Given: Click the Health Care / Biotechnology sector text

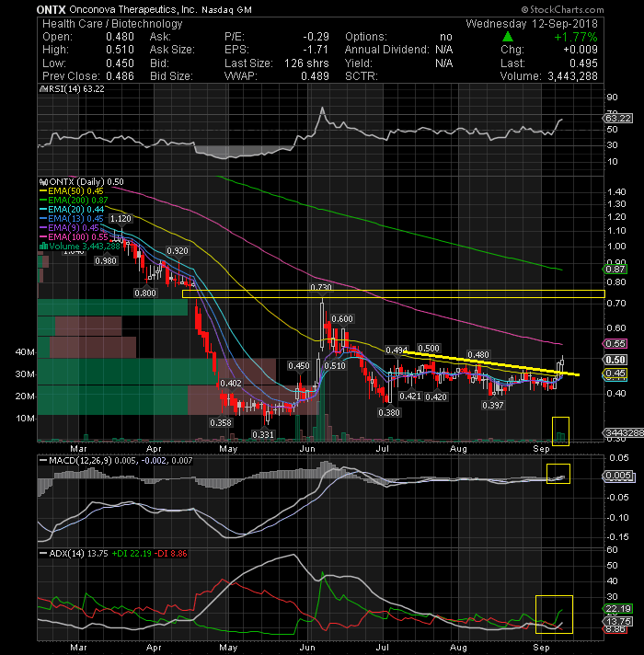Looking at the screenshot, I should point(112,24).
